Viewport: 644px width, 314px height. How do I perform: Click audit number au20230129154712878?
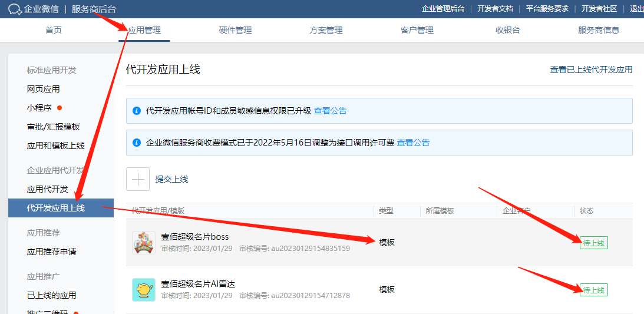point(311,296)
